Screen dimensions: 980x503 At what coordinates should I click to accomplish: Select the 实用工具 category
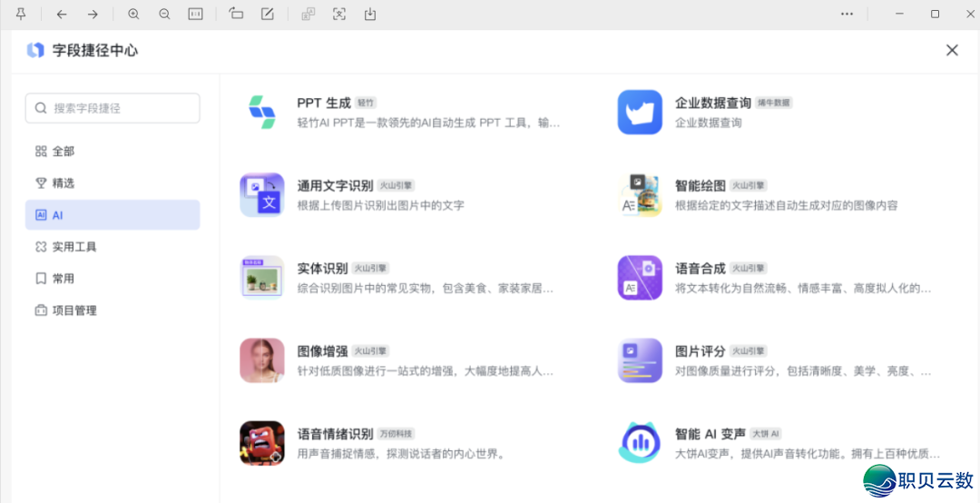[113, 246]
